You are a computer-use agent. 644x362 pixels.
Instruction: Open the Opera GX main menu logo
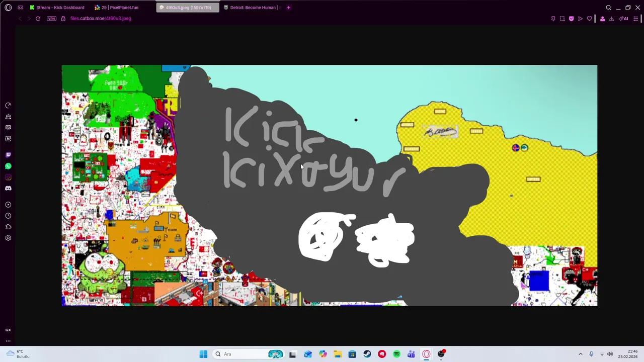(8, 8)
